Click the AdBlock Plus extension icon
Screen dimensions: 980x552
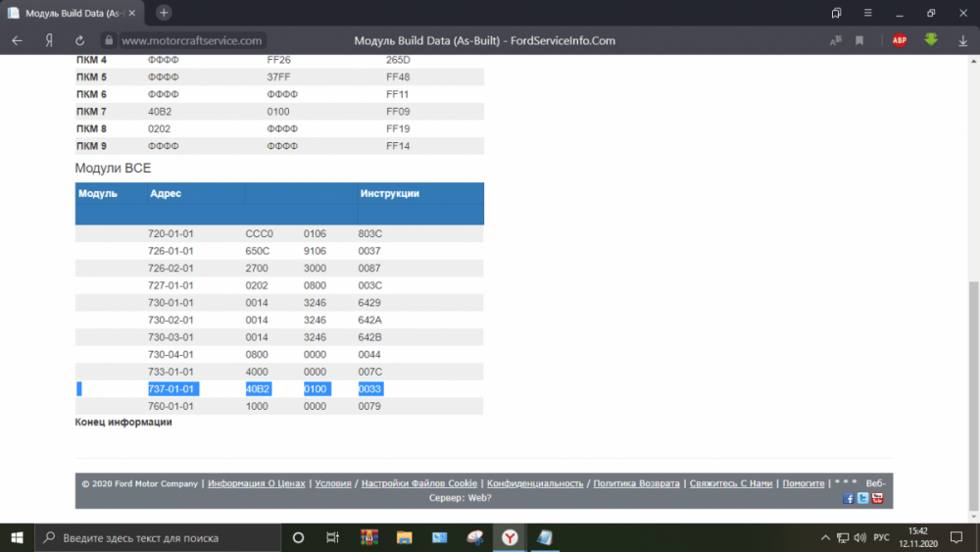coord(899,40)
